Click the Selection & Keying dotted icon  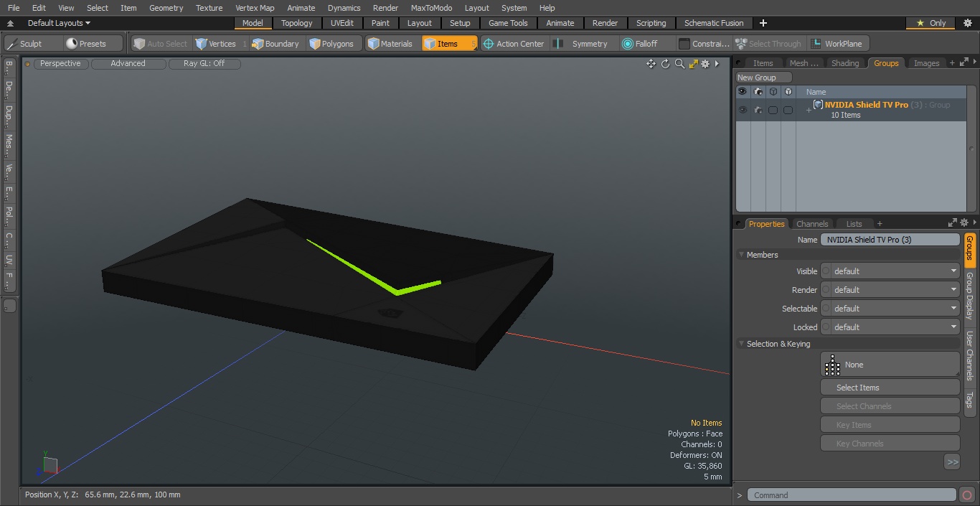832,365
